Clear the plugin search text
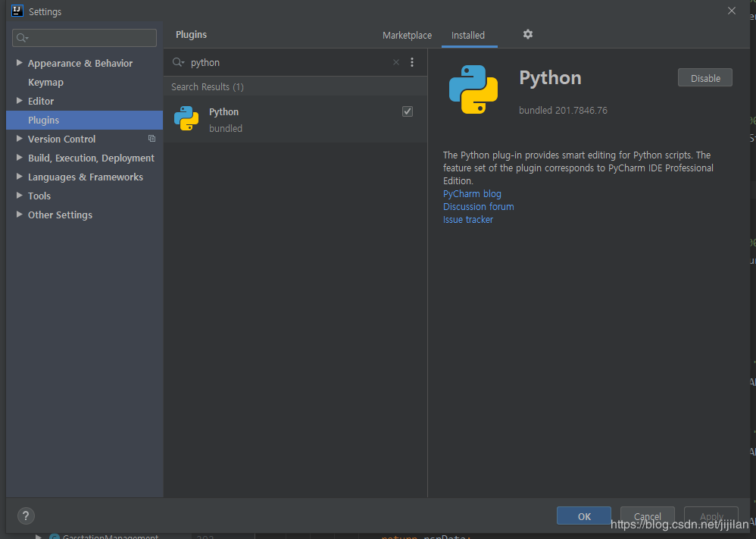The image size is (756, 539). coord(395,63)
